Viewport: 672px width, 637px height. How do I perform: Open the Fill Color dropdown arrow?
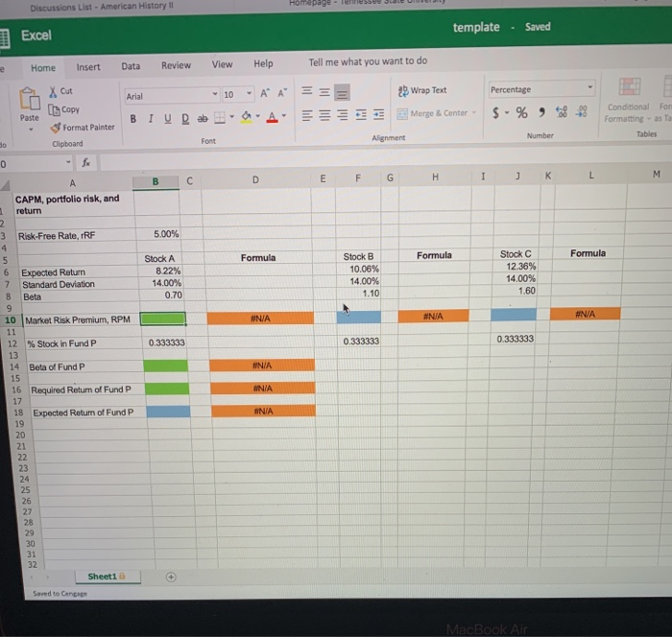(258, 116)
